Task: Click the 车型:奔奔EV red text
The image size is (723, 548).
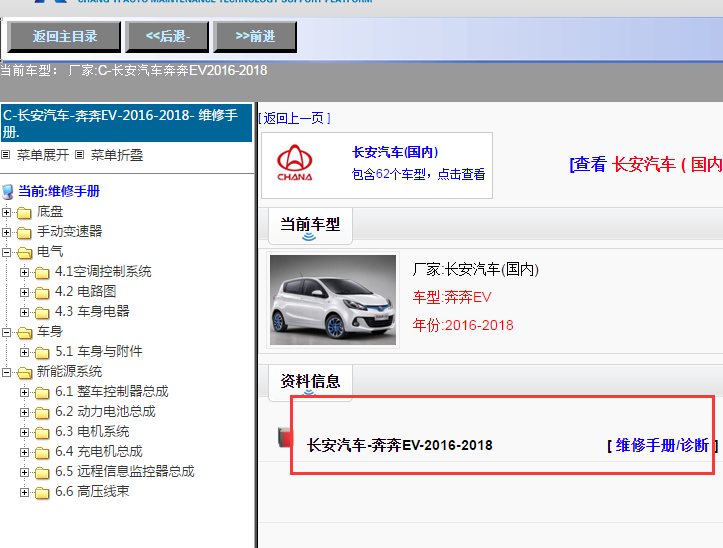Action: (452, 297)
